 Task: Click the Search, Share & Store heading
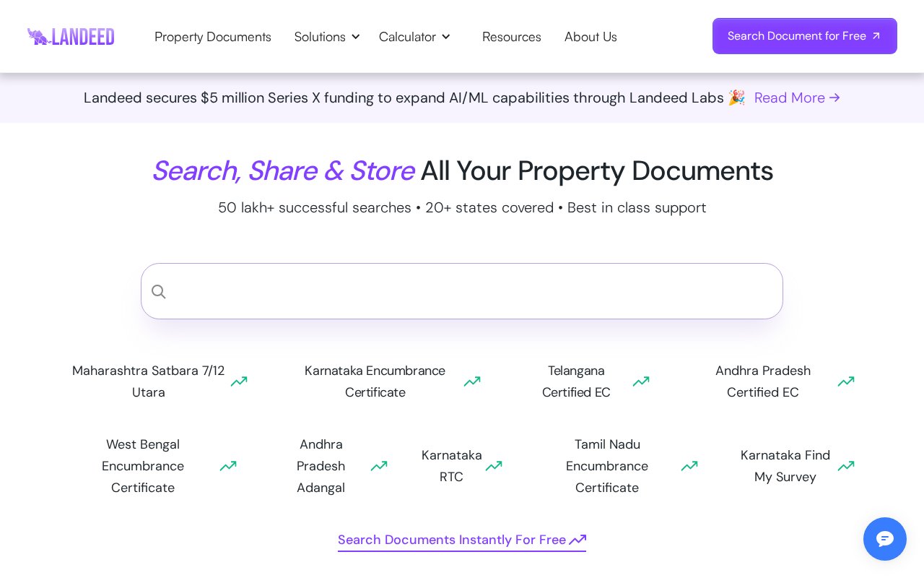pyautogui.click(x=462, y=171)
